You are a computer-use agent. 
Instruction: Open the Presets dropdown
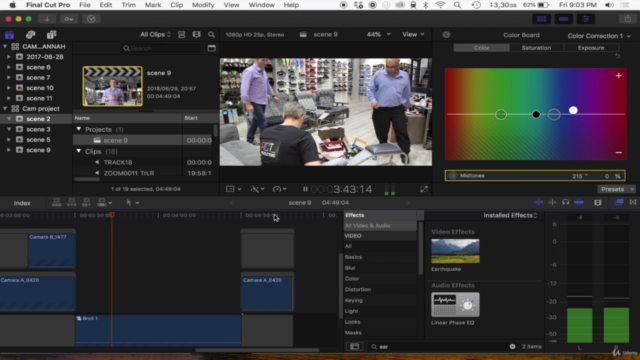coord(616,189)
